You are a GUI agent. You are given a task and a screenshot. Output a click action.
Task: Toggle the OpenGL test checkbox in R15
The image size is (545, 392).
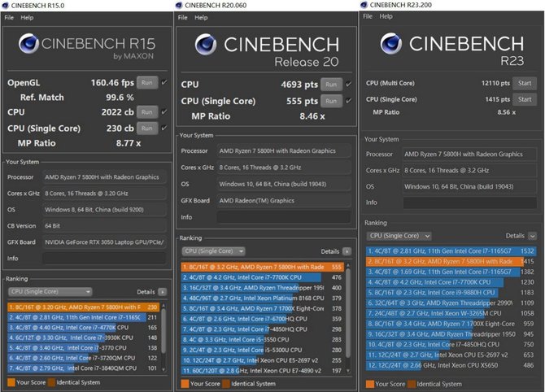click(x=164, y=82)
